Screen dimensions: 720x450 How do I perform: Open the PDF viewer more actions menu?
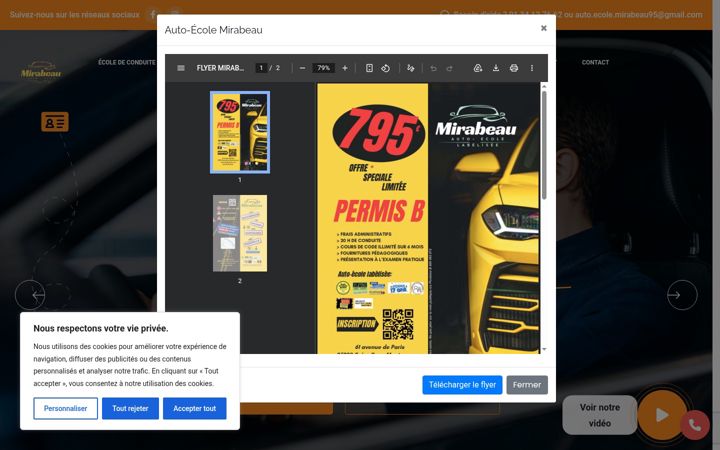click(532, 68)
